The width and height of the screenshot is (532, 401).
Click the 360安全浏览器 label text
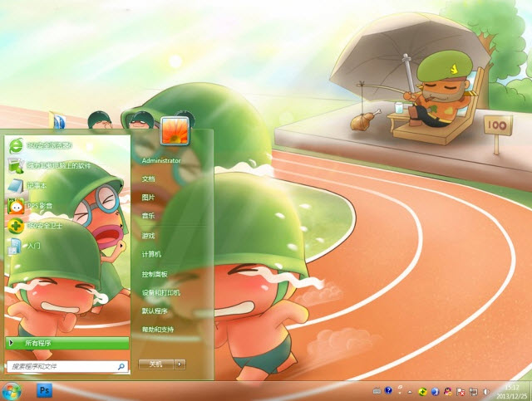tap(50, 146)
